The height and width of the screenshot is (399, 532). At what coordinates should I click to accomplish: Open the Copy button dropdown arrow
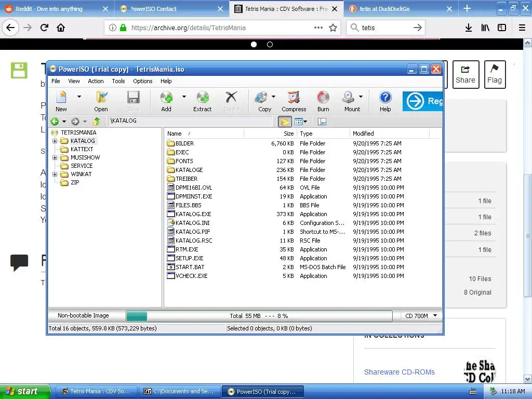(273, 97)
